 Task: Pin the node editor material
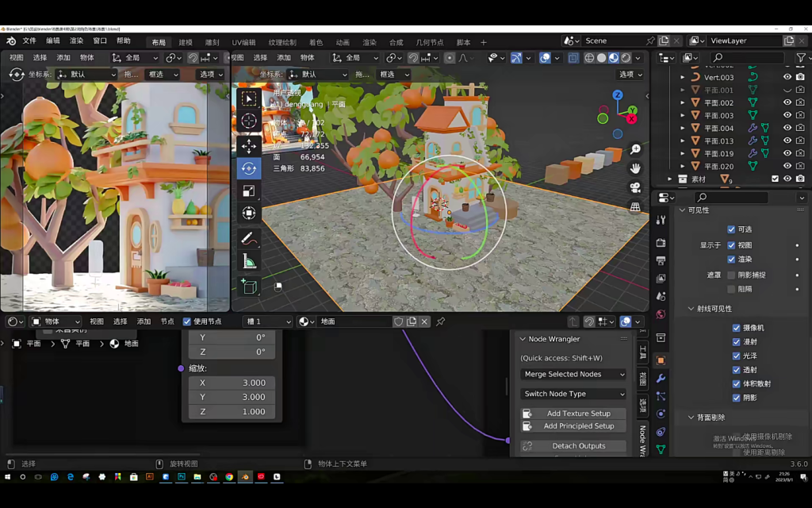pos(441,321)
